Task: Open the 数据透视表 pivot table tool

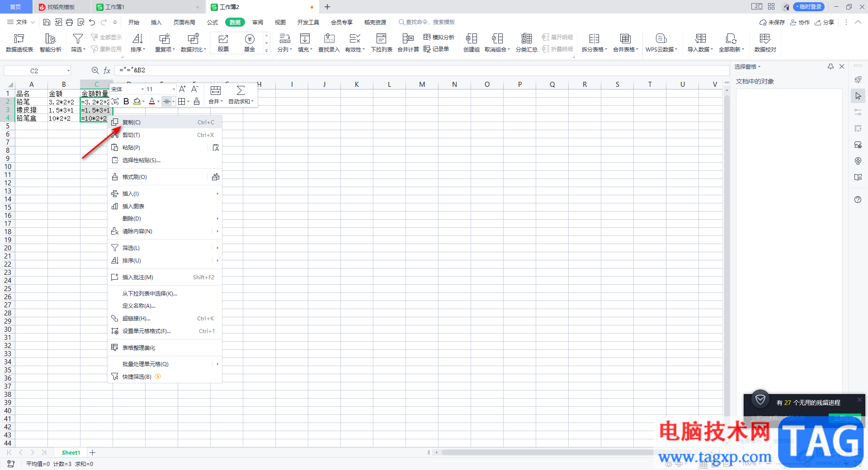Action: click(x=19, y=43)
